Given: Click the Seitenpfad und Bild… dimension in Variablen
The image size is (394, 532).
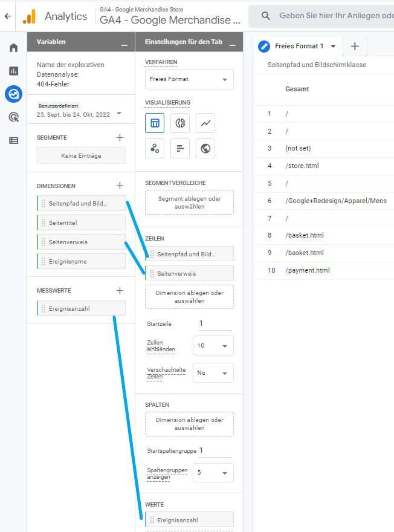Looking at the screenshot, I should pos(81,203).
